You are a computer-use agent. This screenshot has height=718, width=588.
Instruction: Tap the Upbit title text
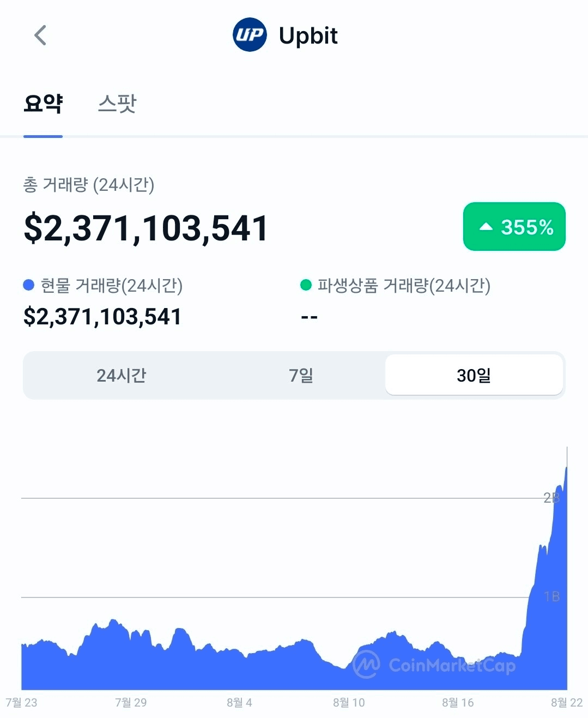(x=308, y=35)
